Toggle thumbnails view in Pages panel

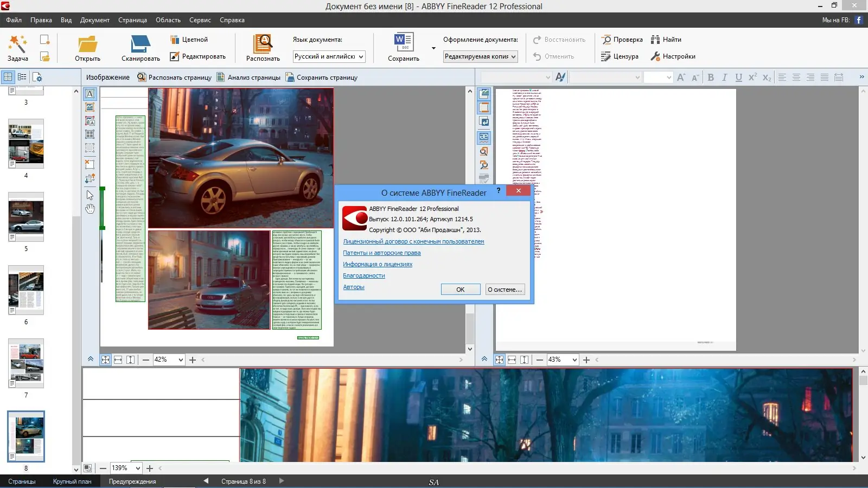pos(8,77)
